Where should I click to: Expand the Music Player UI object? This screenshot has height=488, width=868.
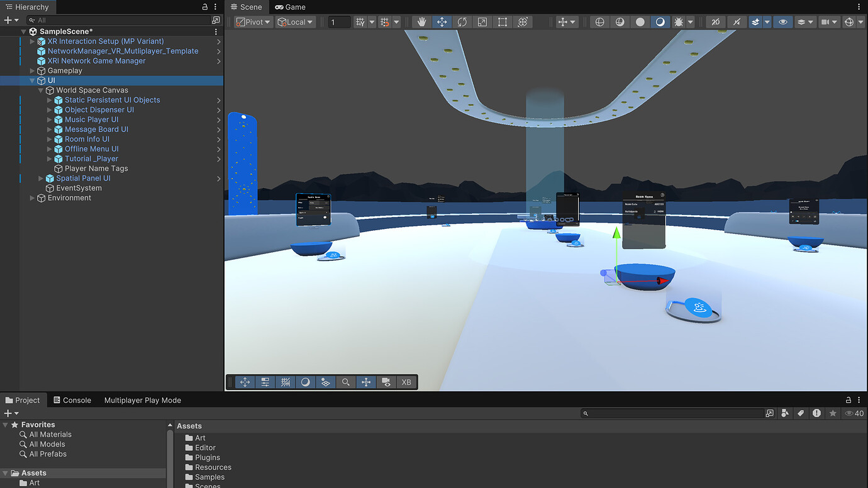[x=49, y=119]
